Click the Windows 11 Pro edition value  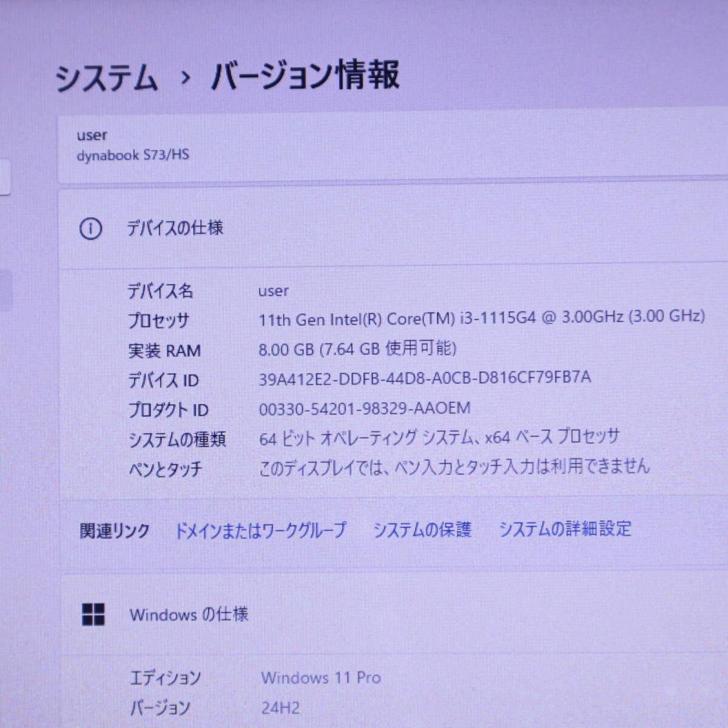[322, 678]
